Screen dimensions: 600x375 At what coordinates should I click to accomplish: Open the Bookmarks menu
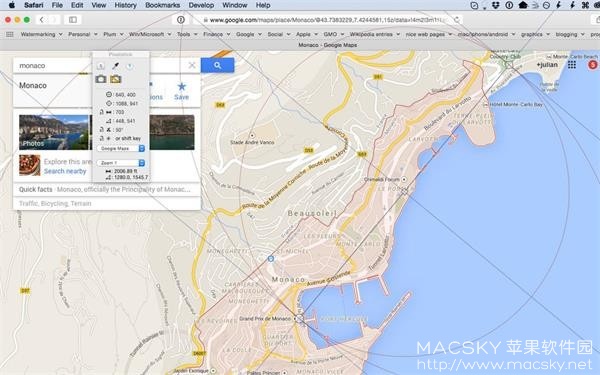coord(163,5)
